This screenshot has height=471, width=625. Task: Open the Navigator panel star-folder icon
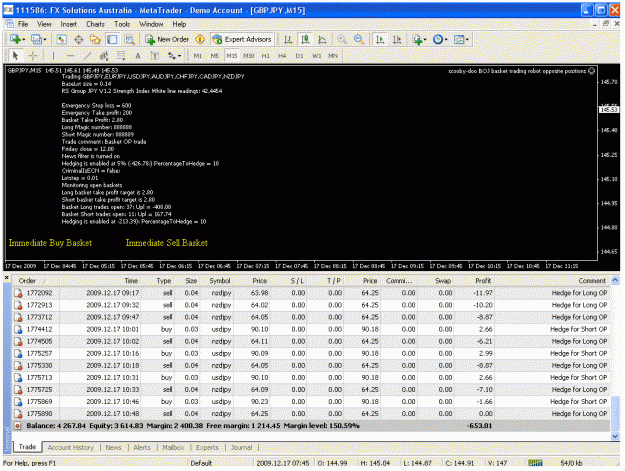[x=95, y=39]
